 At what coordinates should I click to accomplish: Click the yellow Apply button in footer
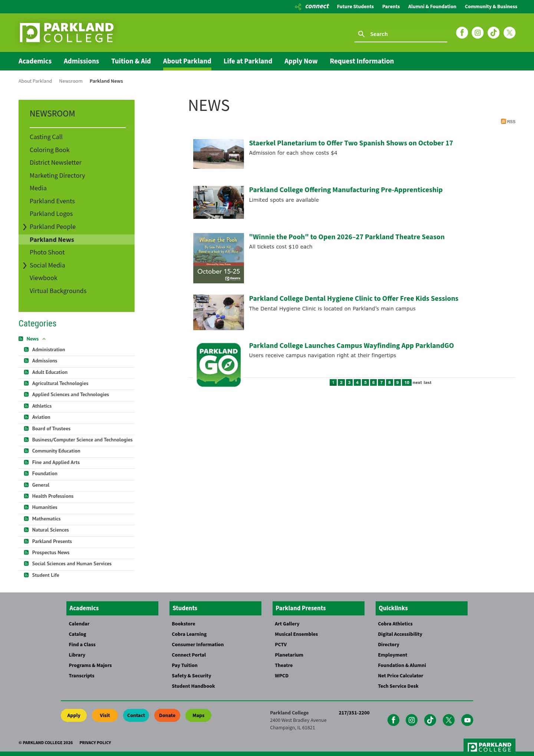[x=74, y=716]
